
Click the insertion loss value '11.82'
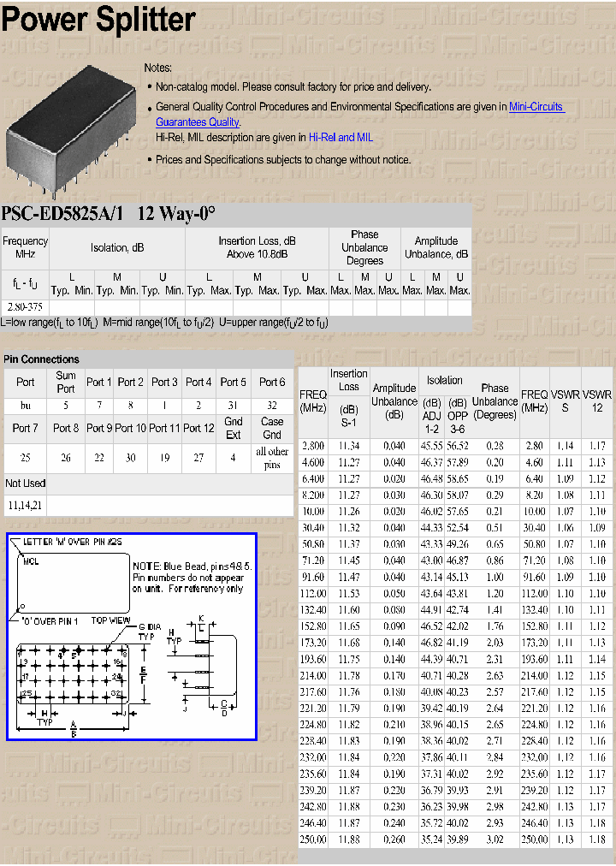coord(349,725)
